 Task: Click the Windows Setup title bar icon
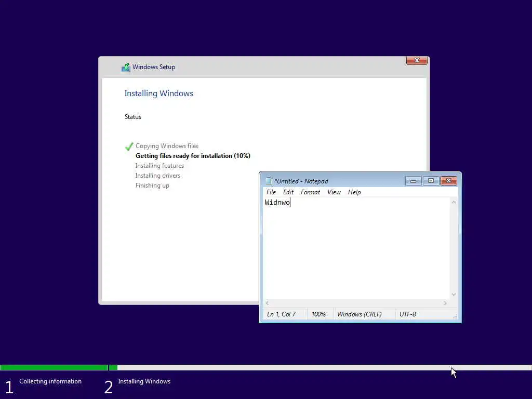tap(126, 67)
